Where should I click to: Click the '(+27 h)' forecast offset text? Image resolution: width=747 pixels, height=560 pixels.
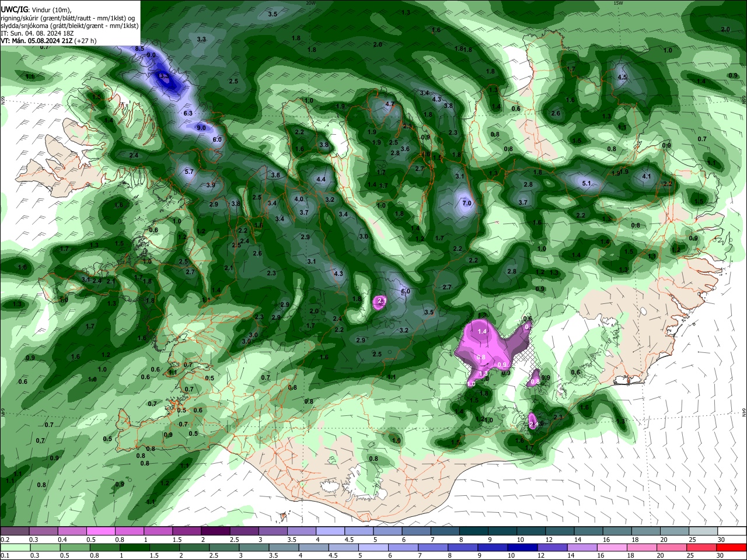pos(85,41)
